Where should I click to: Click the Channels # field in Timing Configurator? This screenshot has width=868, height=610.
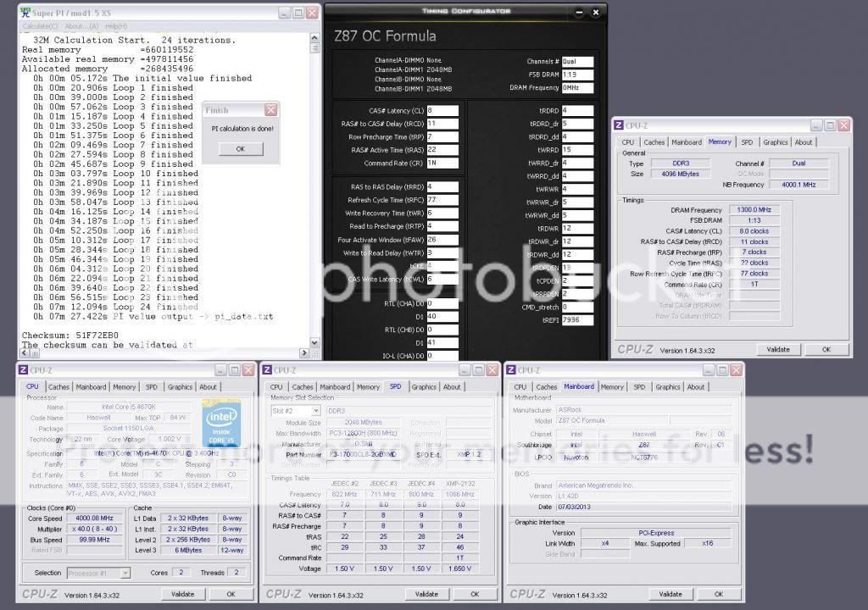577,62
